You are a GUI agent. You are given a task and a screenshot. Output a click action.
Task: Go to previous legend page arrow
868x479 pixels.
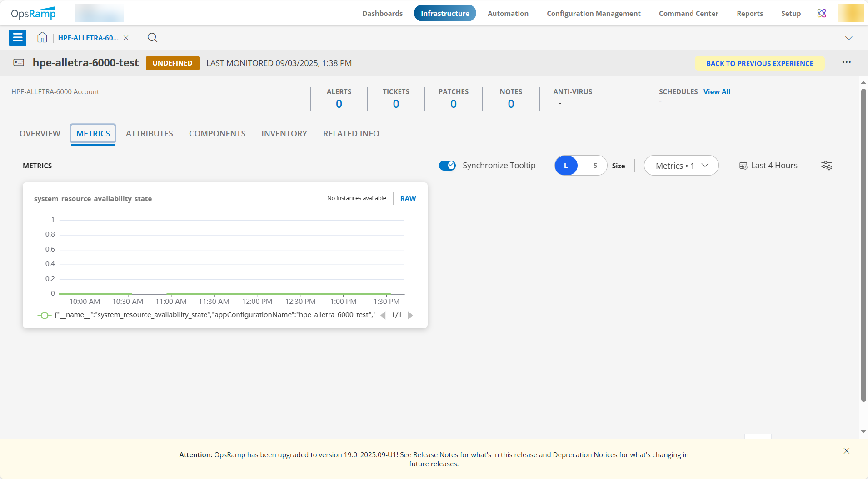click(383, 315)
